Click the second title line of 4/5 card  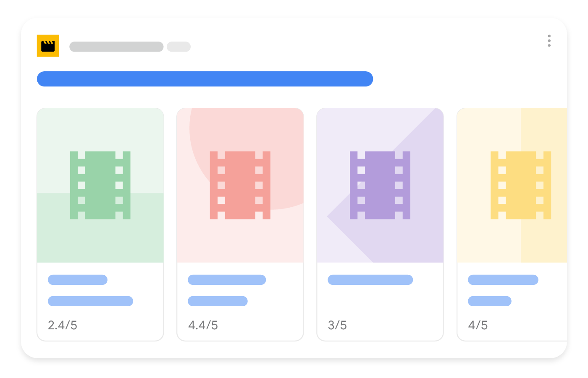(489, 301)
